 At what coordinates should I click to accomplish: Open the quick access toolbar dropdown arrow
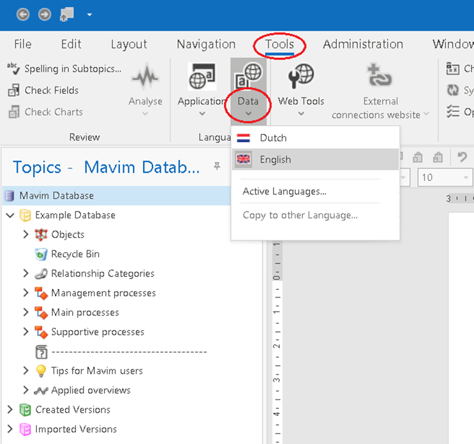coord(89,15)
